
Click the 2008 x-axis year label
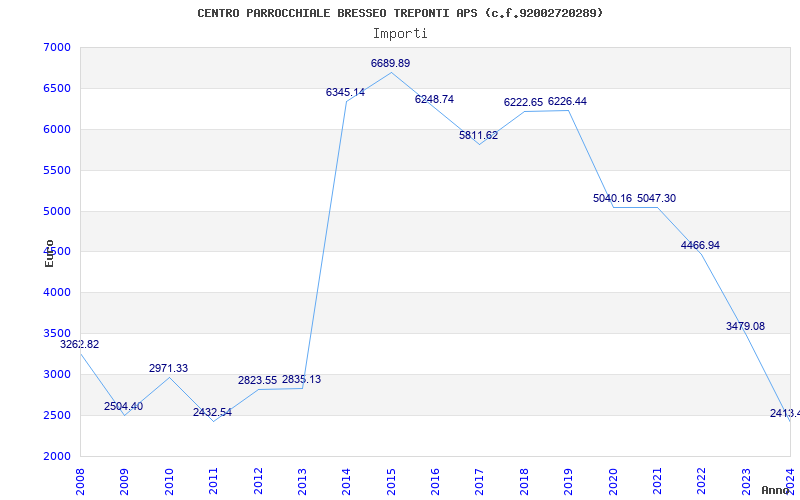80,482
